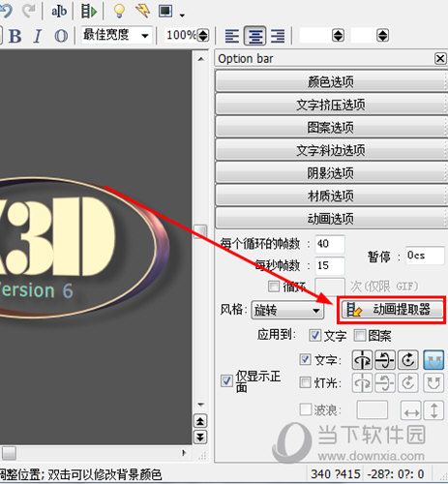
Task: Toggle the 文字 rotation checkbox
Action: (x=305, y=359)
